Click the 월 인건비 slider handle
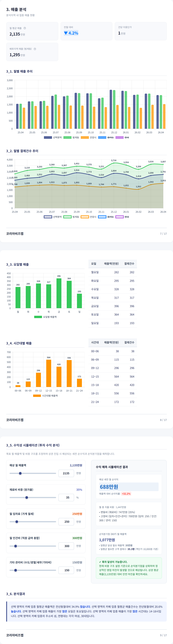This screenshot has height=644, width=173. click(15, 546)
